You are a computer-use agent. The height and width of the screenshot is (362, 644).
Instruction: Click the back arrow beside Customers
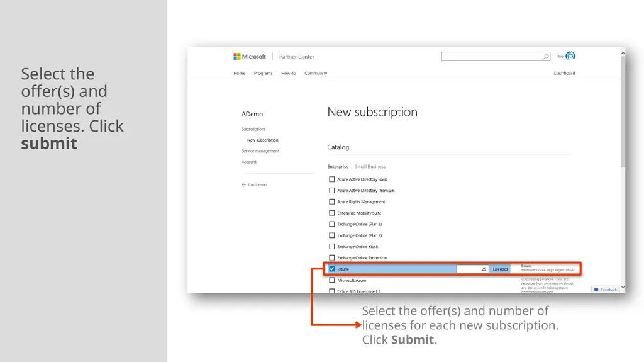click(x=243, y=184)
